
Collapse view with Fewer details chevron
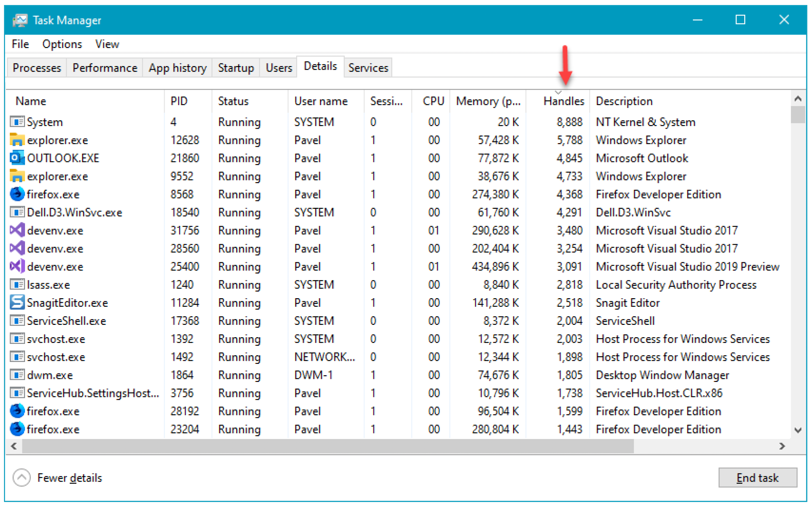pos(22,478)
